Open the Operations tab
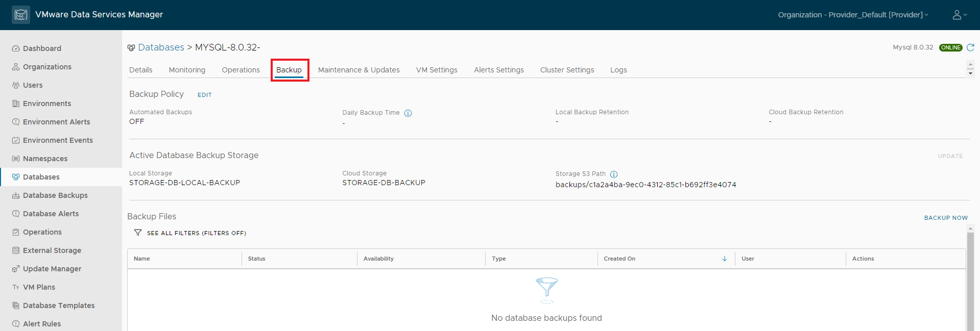980x331 pixels. tap(241, 70)
